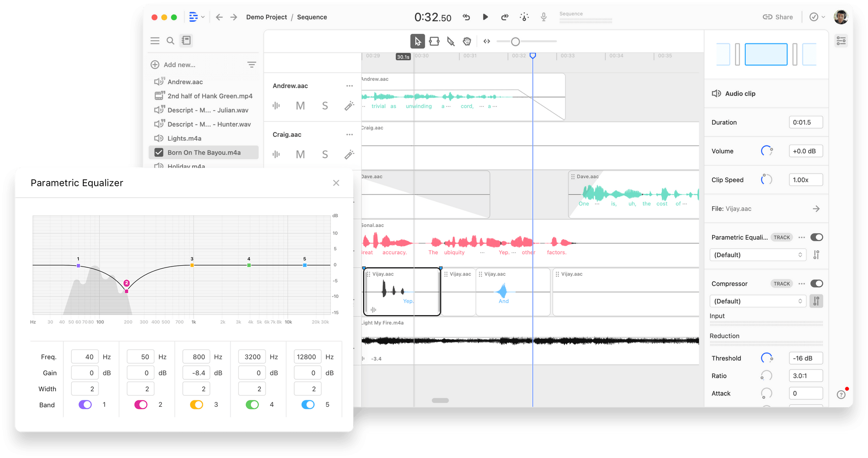
Task: Click the waveform levels icon on Craig.aac track
Action: coord(276,154)
